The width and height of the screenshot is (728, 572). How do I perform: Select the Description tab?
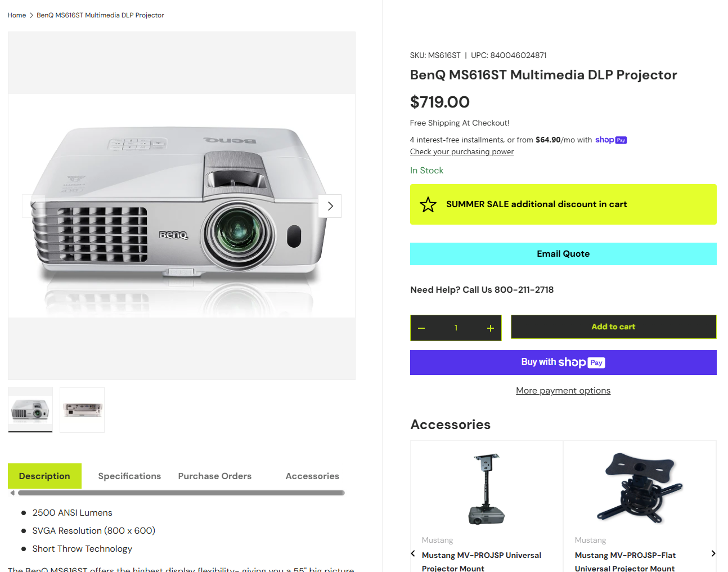pos(44,476)
